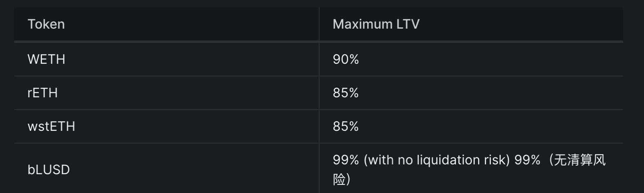Click the "with no liquidation risk" text

point(436,160)
